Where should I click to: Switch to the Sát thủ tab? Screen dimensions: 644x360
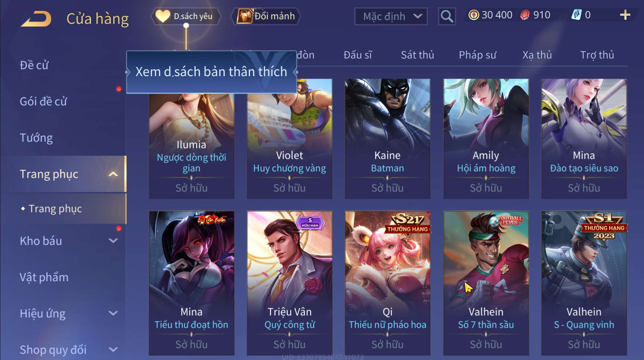(417, 55)
